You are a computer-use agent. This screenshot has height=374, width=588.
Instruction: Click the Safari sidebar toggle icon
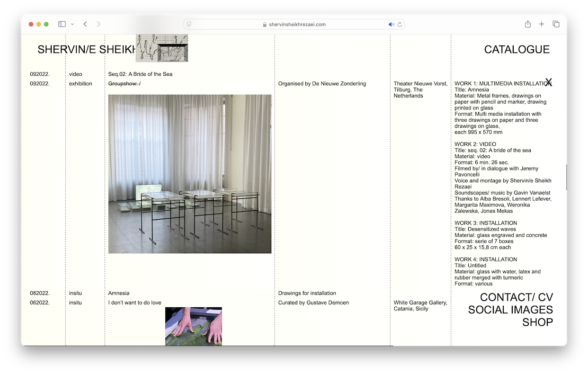[x=62, y=24]
